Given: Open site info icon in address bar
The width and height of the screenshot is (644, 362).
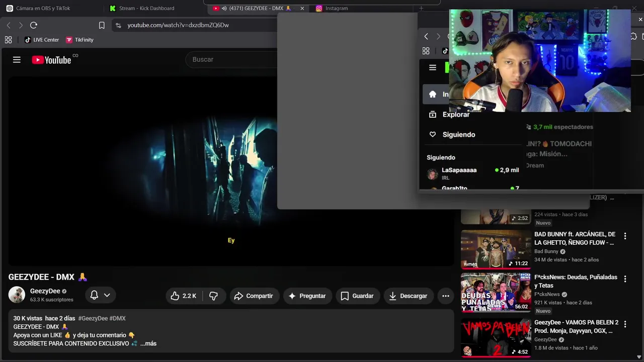Looking at the screenshot, I should [118, 25].
